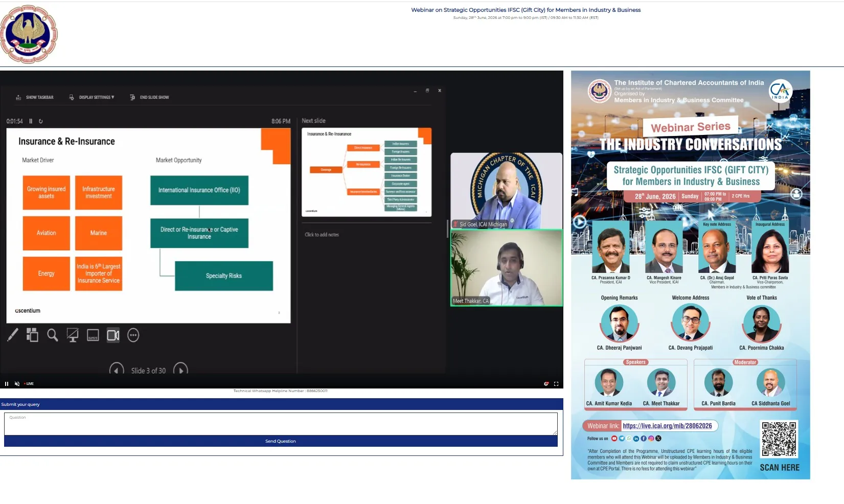This screenshot has height=504, width=844.
Task: Select the pen and laser pointer tool
Action: point(13,335)
